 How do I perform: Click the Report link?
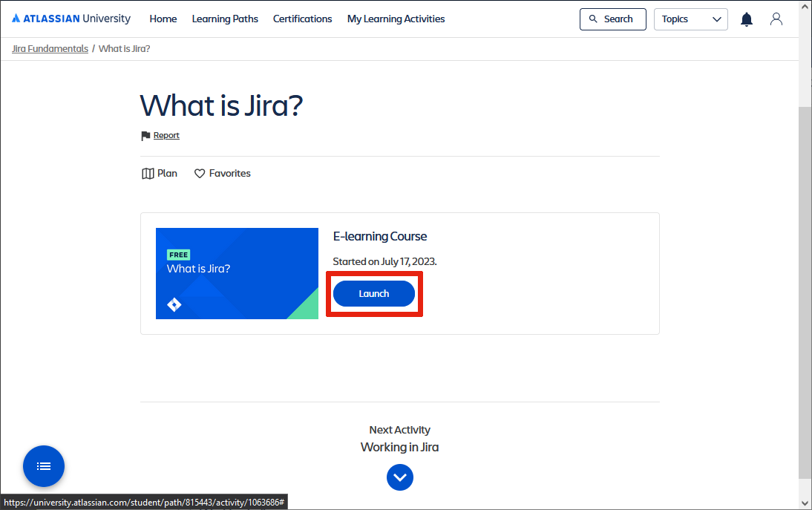166,136
